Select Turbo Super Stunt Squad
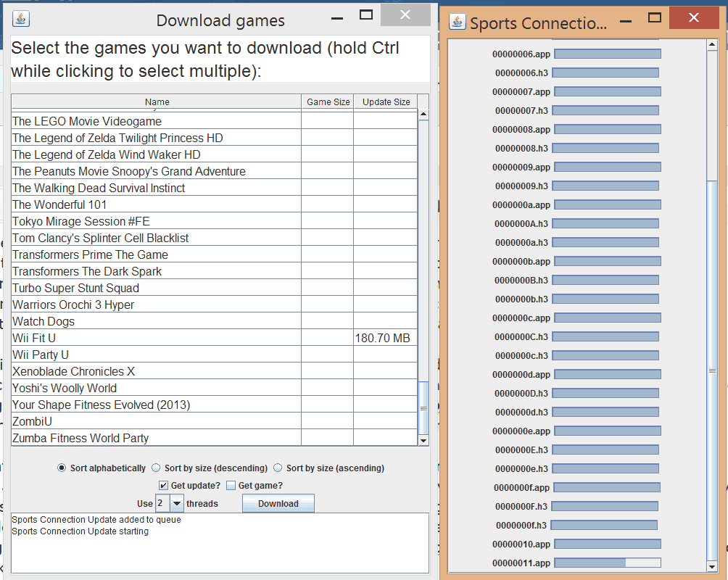Image resolution: width=728 pixels, height=580 pixels. coord(214,288)
